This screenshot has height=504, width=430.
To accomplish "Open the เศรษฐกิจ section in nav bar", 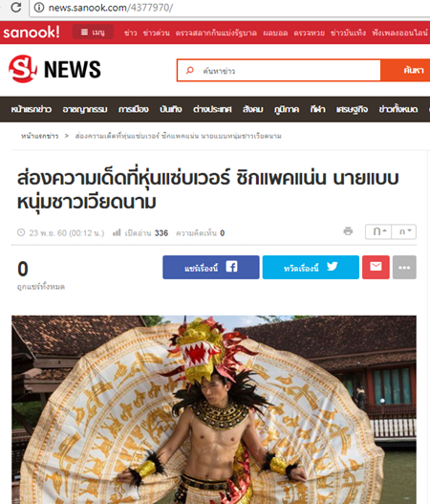I will coord(352,109).
